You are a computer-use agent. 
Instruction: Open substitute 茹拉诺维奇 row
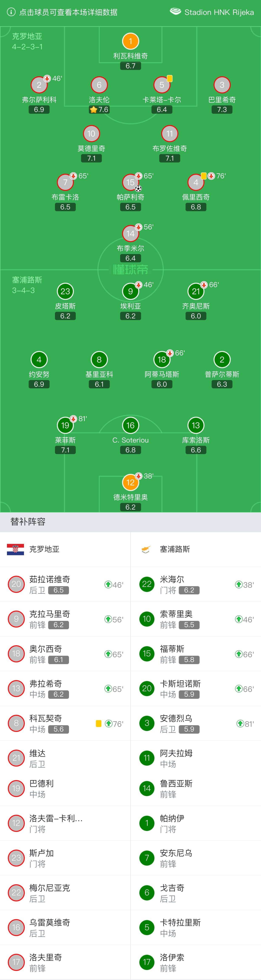click(65, 584)
